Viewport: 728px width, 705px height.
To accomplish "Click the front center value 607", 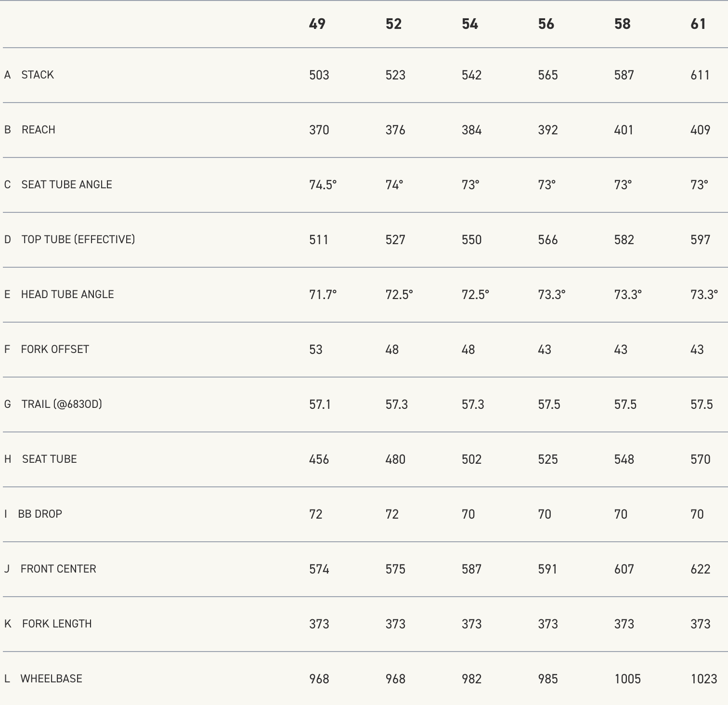I will click(624, 569).
